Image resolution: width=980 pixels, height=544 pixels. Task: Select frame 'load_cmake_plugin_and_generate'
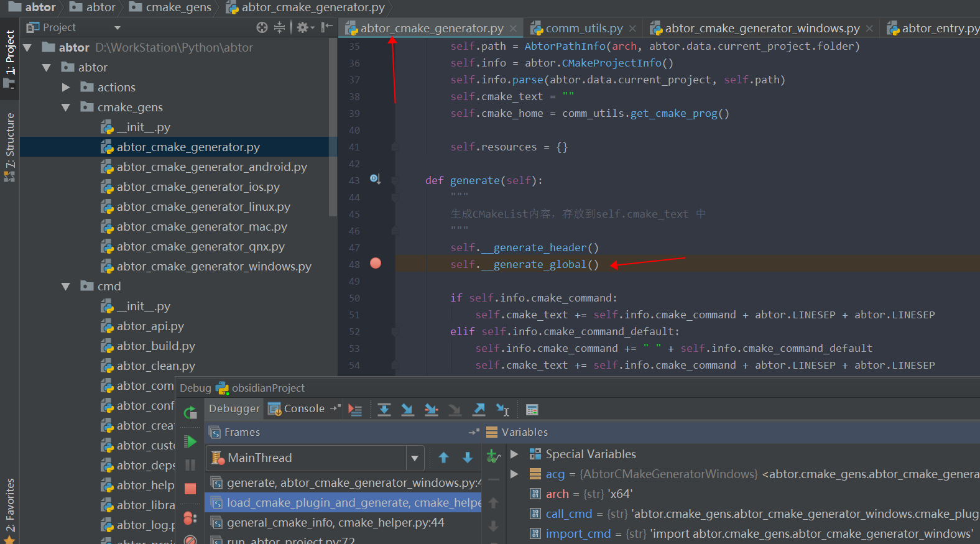point(344,503)
